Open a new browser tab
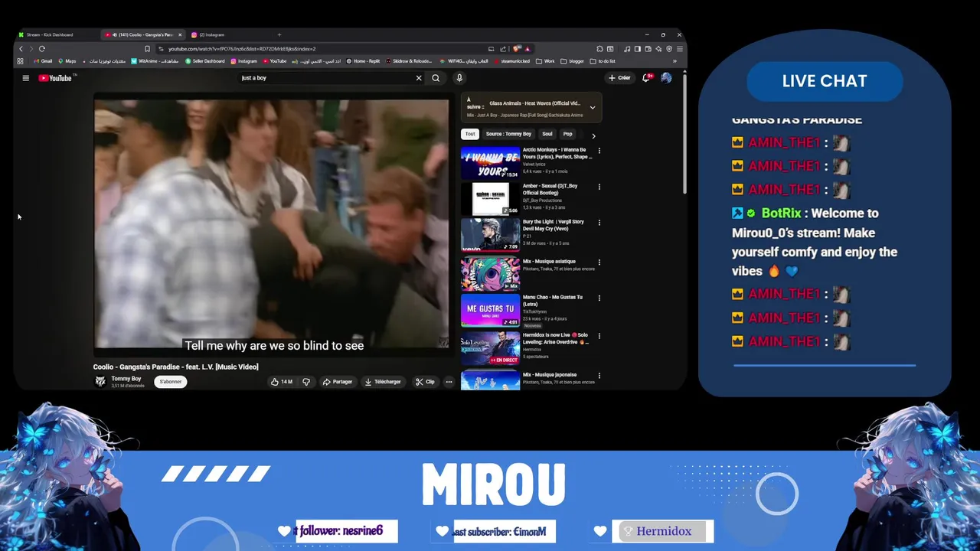This screenshot has height=551, width=980. tap(279, 34)
